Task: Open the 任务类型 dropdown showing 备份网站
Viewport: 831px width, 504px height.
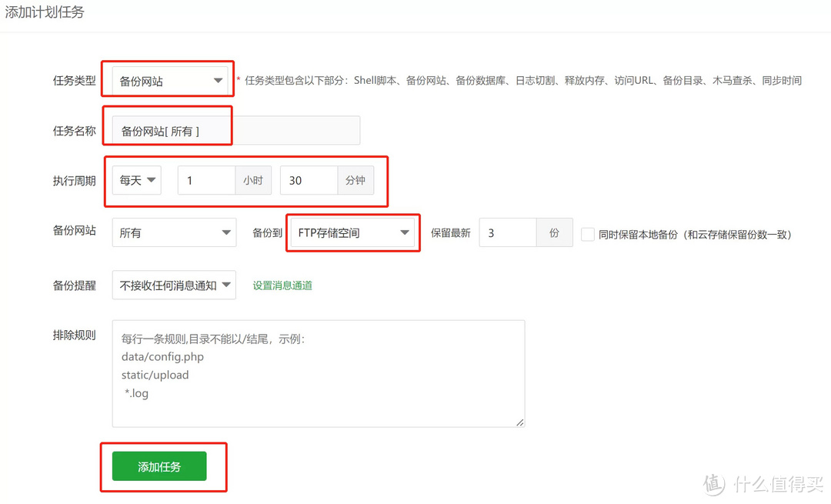Action: coord(169,81)
